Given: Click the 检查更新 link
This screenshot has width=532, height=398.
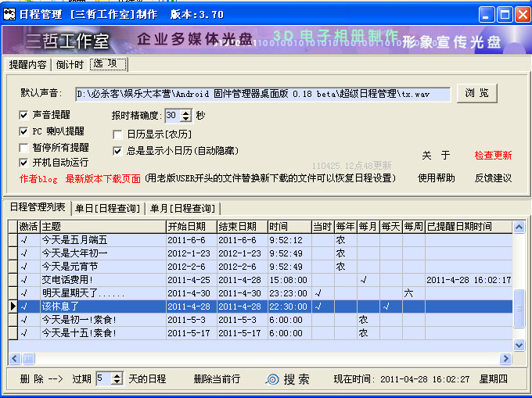Looking at the screenshot, I should (x=493, y=156).
